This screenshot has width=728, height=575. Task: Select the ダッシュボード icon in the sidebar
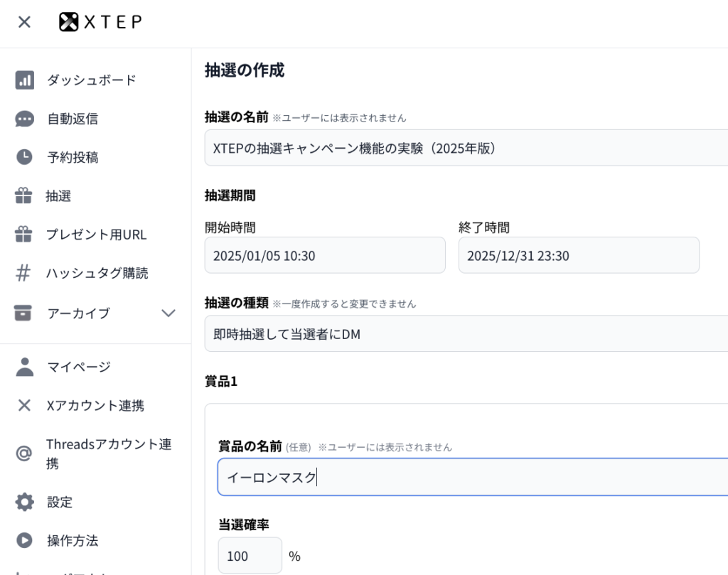23,80
